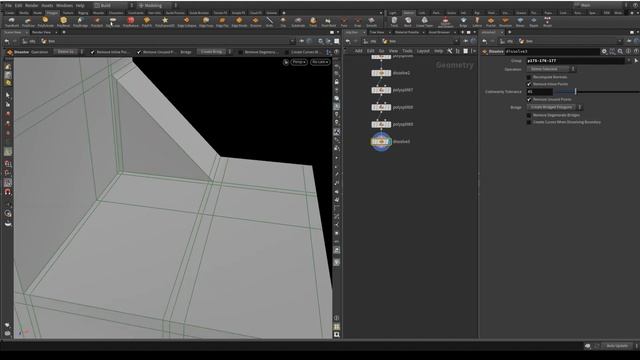The width and height of the screenshot is (640, 360).
Task: Select the Edge Flip shelf tool
Action: (222, 22)
